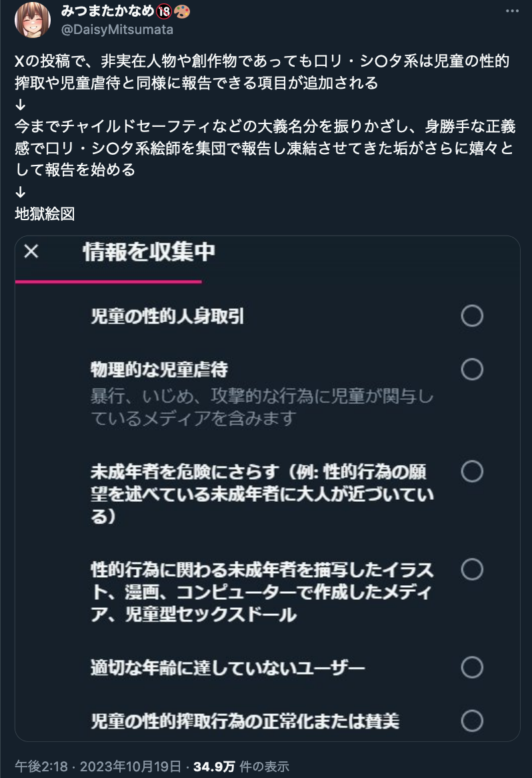The width and height of the screenshot is (532, 778).
Task: Click the pink progress bar under the header
Action: [x=108, y=282]
